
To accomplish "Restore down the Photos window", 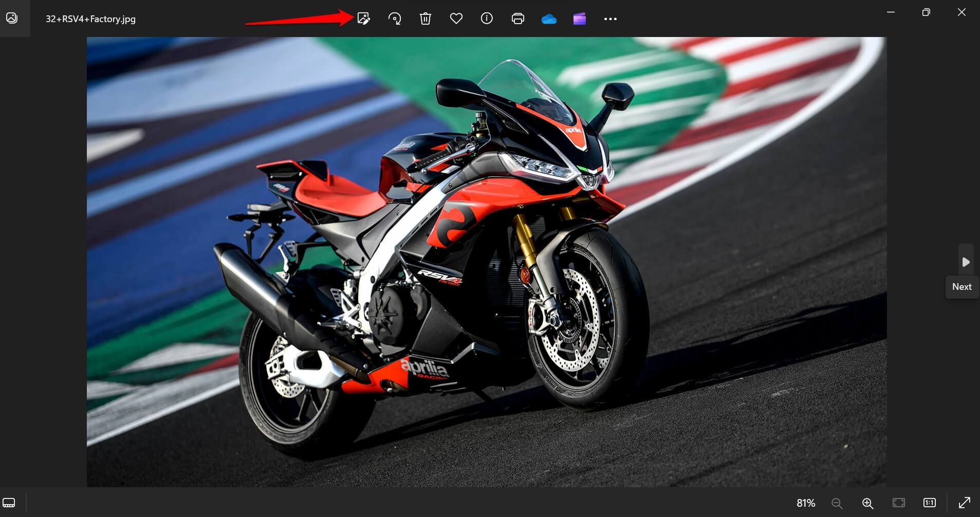I will click(926, 12).
